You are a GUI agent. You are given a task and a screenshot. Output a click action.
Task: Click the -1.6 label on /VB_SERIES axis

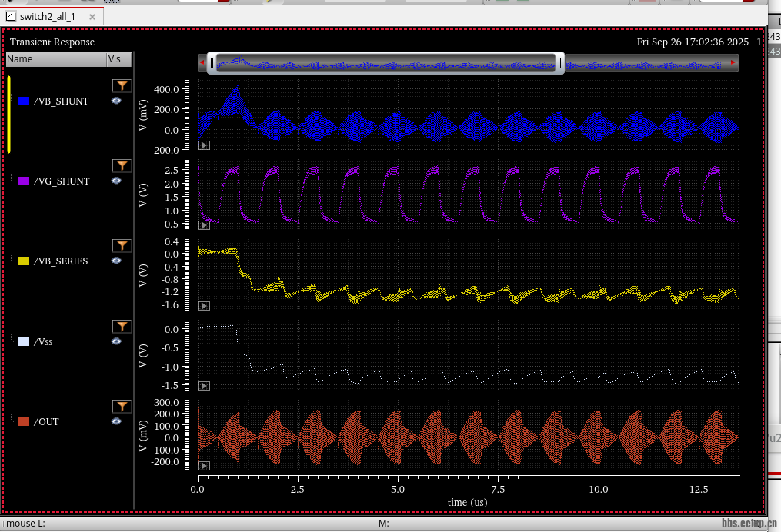[171, 304]
